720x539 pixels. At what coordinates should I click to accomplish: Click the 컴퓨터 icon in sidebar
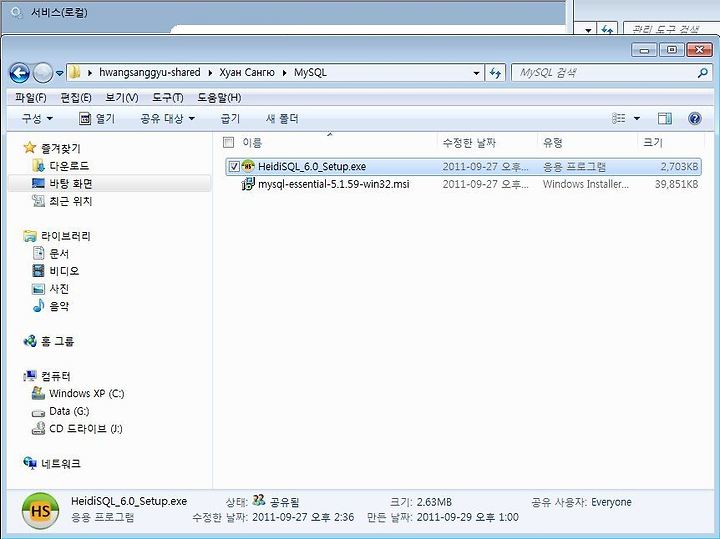[30, 376]
